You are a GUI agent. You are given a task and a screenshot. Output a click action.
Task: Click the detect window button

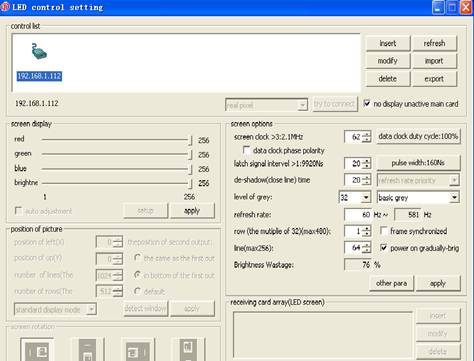(145, 308)
